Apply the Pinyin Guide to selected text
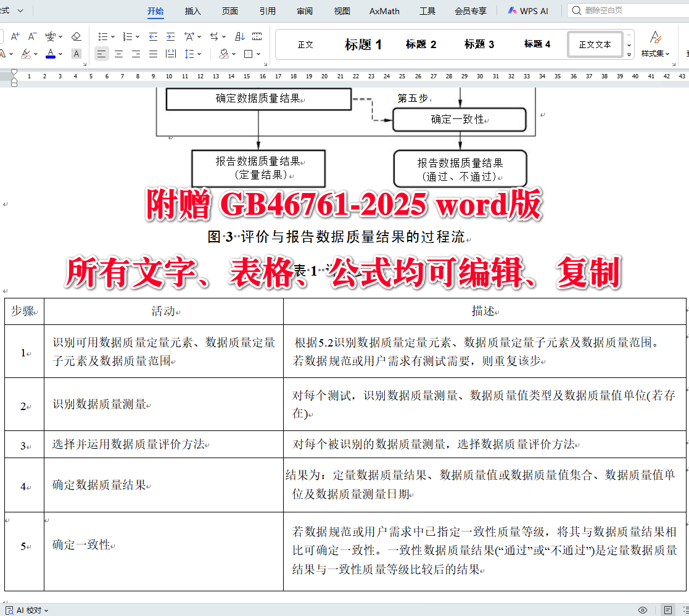 51,36
